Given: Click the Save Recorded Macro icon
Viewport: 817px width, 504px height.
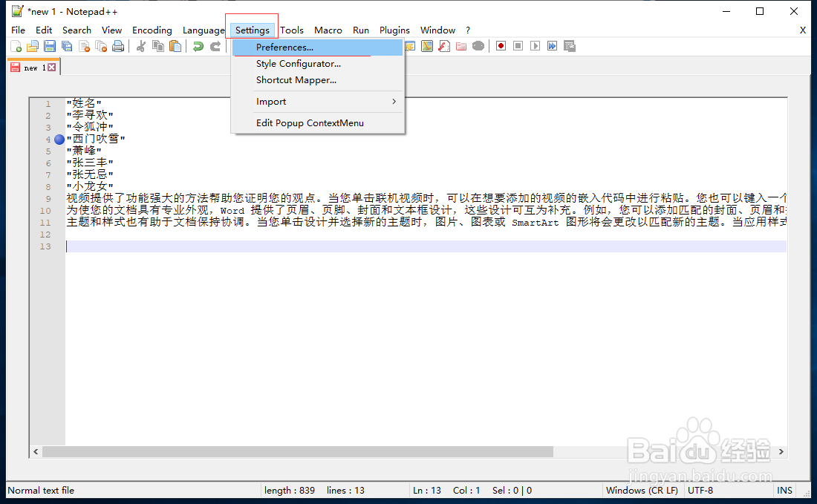Looking at the screenshot, I should 570,46.
